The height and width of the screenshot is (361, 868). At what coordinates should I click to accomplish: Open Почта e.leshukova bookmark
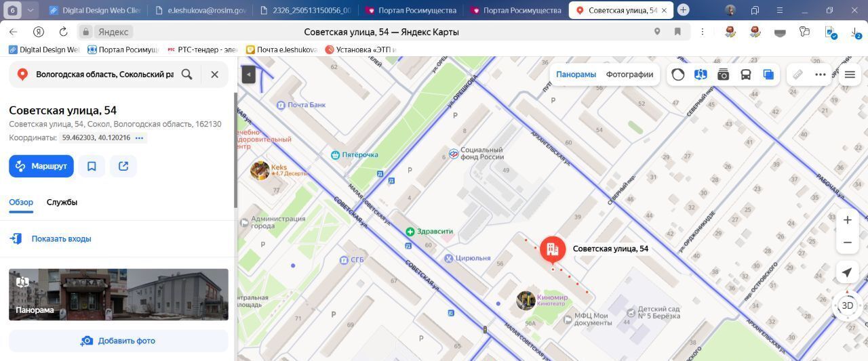coord(281,49)
